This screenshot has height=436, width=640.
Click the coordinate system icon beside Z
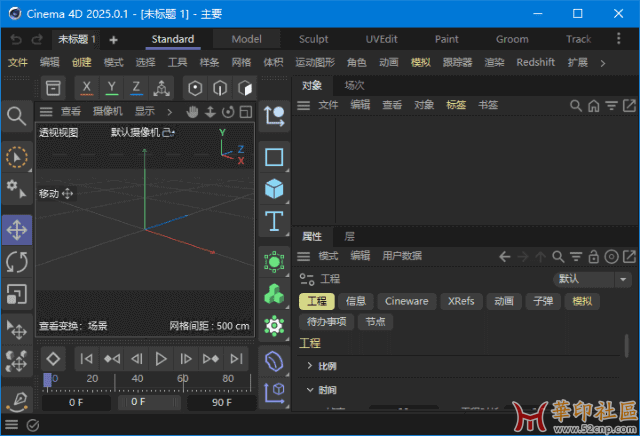click(161, 88)
